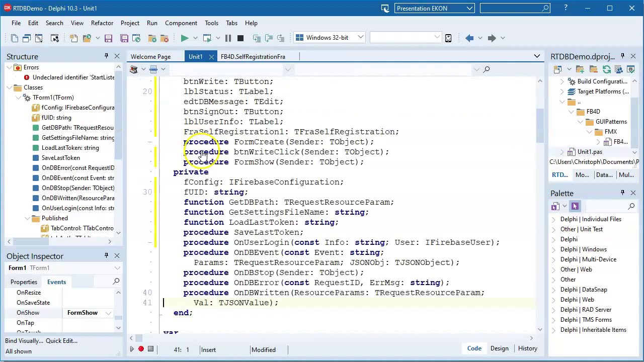
Task: Switch to FB4D.SelfRegistrationFra tab
Action: point(253,57)
